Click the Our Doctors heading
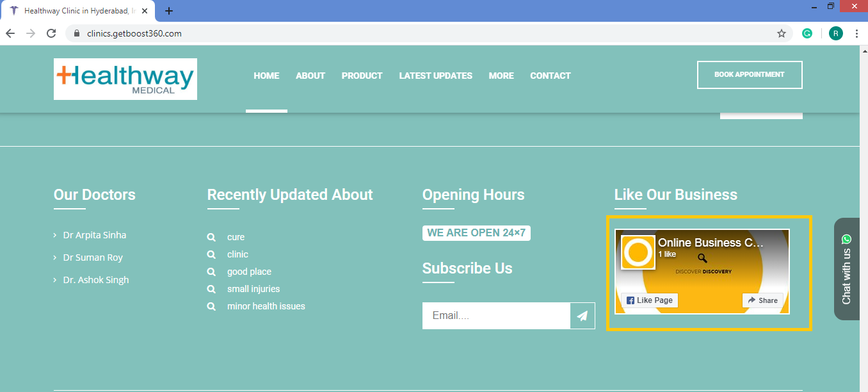Image resolution: width=868 pixels, height=392 pixels. pos(95,195)
